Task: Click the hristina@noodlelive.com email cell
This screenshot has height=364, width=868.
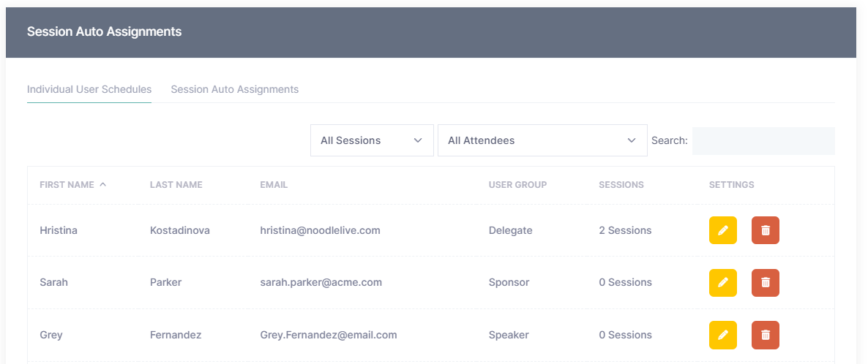Action: click(x=320, y=230)
